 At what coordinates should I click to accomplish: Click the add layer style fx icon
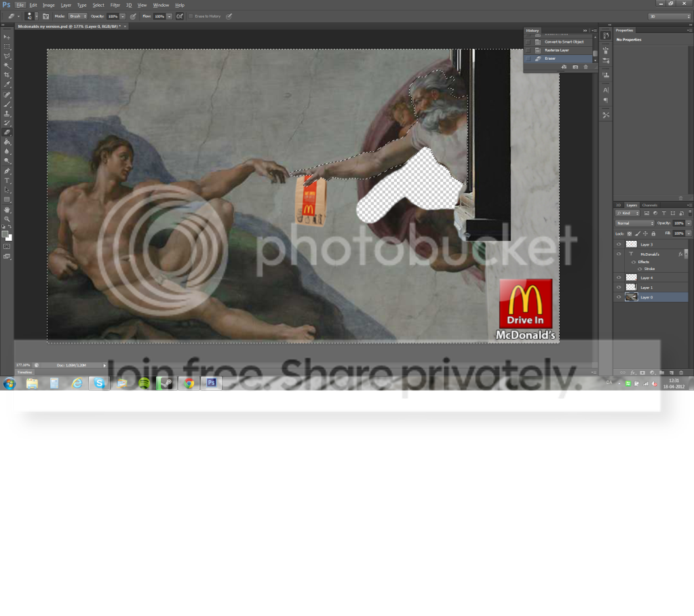(x=632, y=372)
